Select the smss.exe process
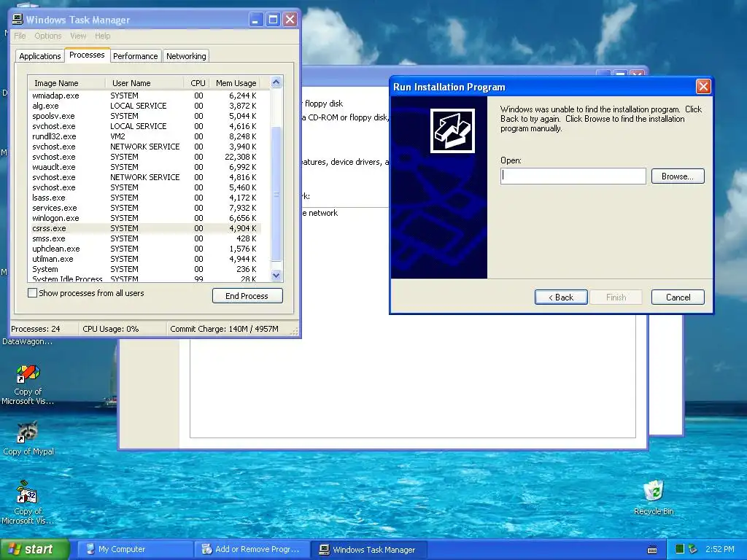Image resolution: width=747 pixels, height=560 pixels. click(146, 238)
